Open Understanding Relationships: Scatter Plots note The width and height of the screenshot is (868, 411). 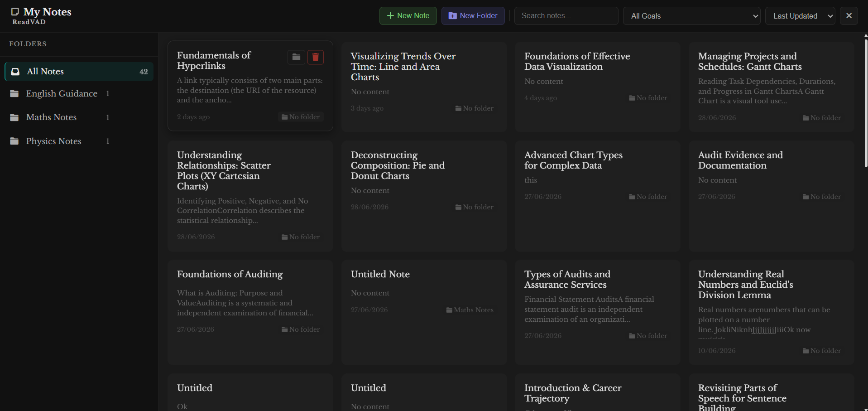pyautogui.click(x=250, y=196)
